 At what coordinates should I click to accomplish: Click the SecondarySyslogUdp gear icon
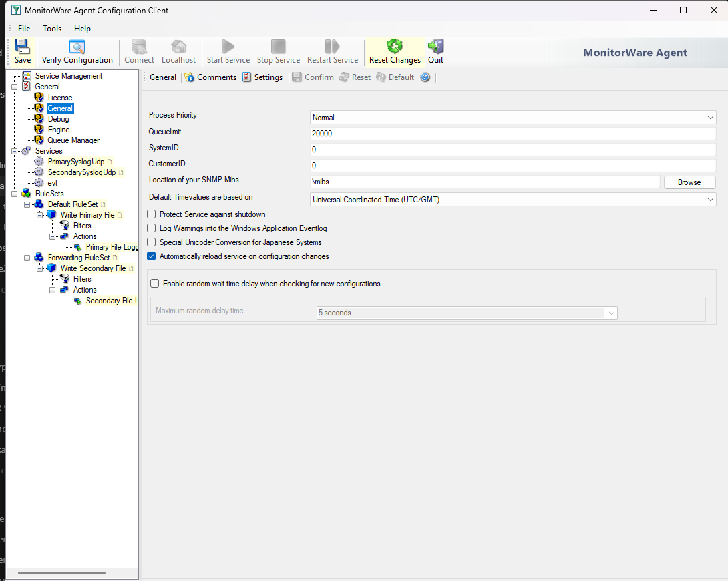click(x=39, y=172)
